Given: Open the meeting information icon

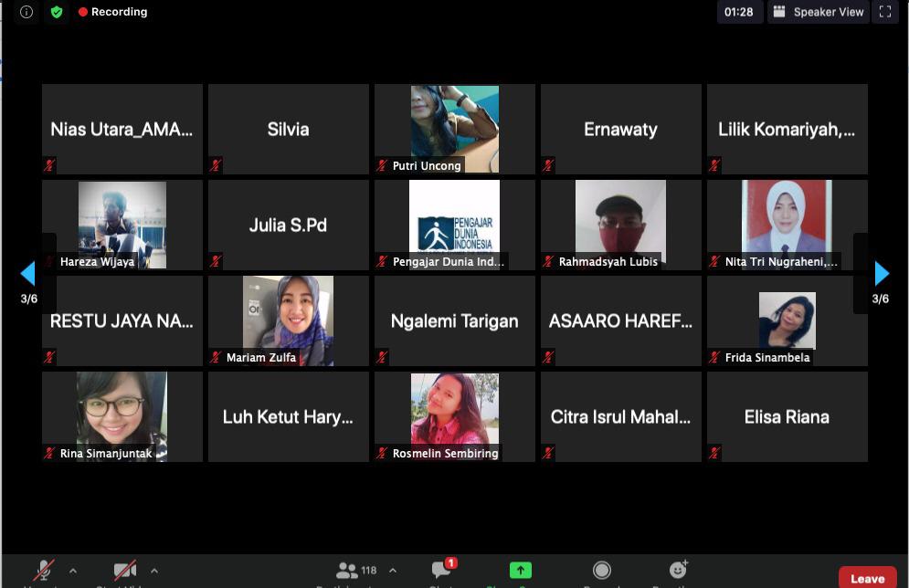Looking at the screenshot, I should click(x=26, y=12).
